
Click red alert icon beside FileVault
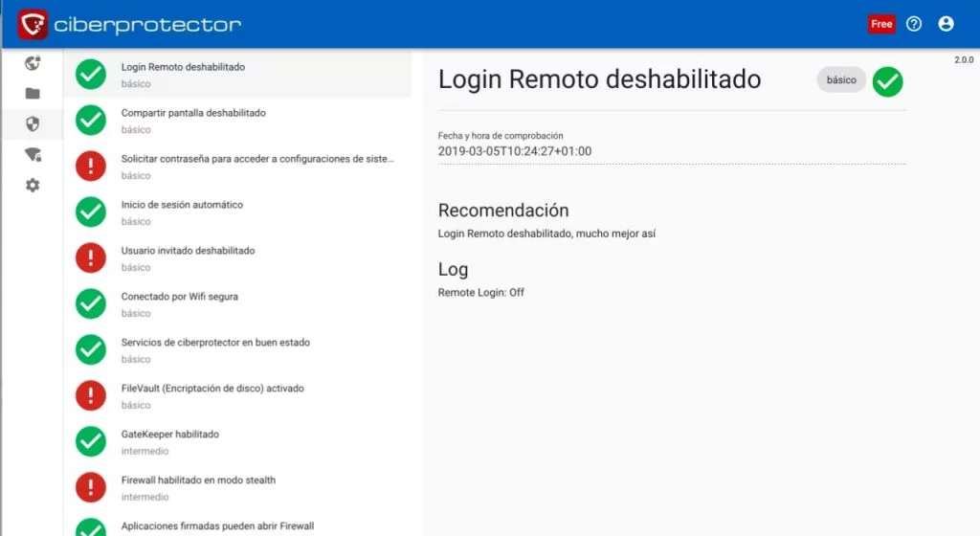91,395
